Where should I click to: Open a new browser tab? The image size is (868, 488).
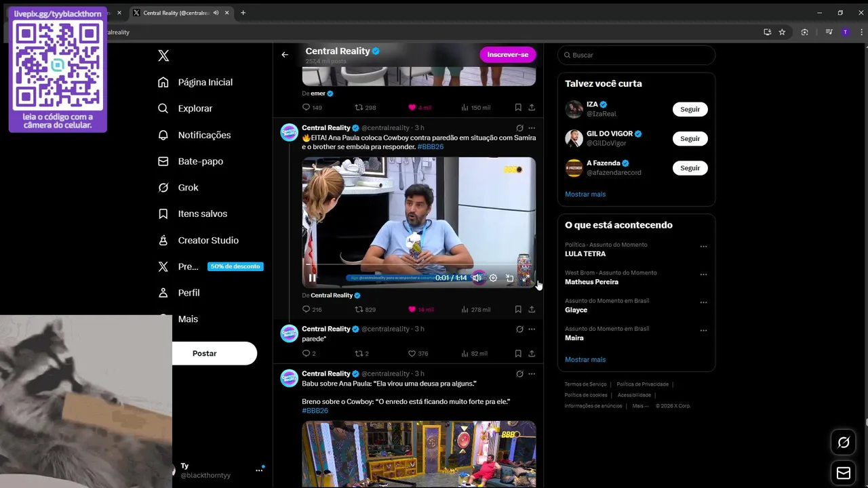[243, 12]
